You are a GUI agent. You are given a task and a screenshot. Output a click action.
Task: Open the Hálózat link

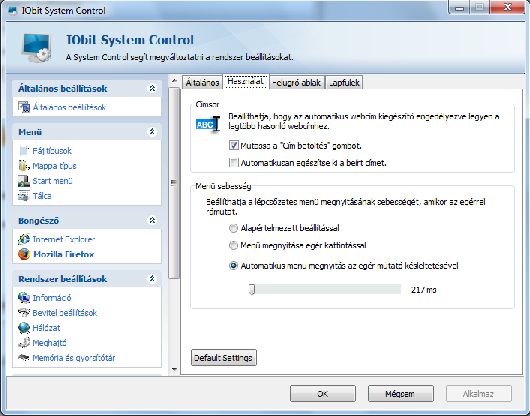point(46,328)
